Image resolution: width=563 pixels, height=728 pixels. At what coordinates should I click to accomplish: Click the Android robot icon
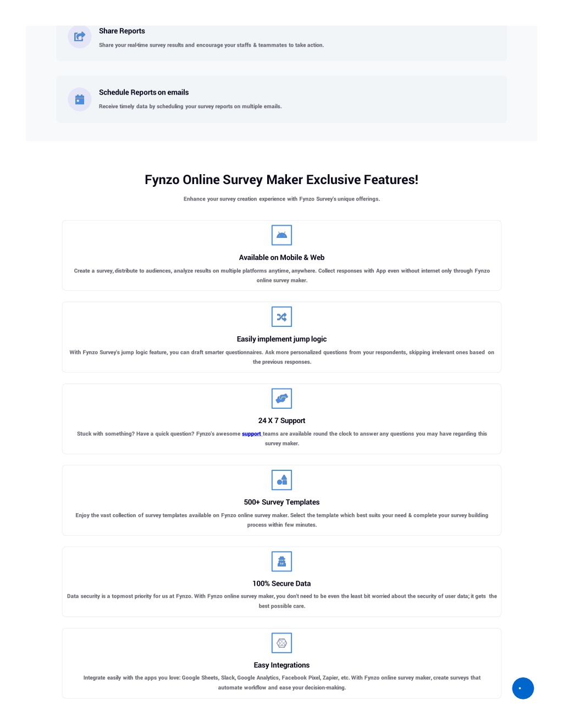(x=281, y=235)
